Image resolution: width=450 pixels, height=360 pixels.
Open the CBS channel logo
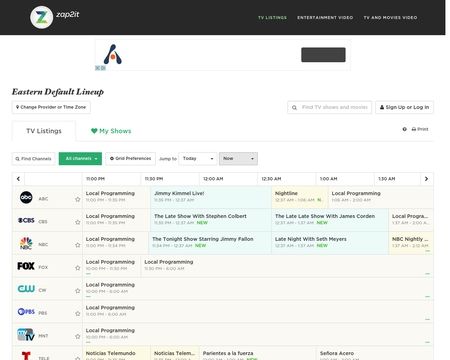click(26, 220)
